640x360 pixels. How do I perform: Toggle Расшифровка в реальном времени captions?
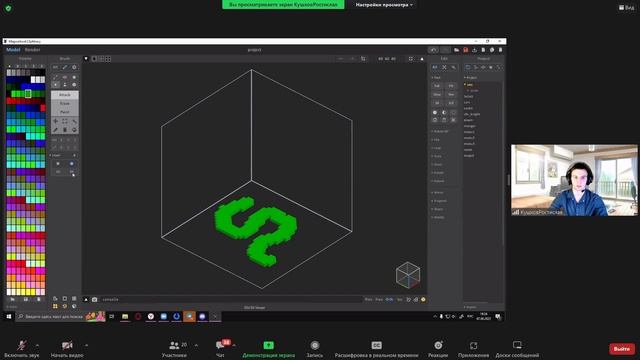pyautogui.click(x=376, y=349)
